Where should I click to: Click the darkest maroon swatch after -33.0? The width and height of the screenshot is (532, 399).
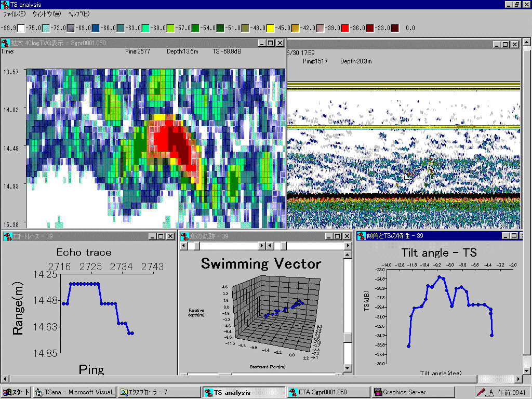tap(395, 28)
